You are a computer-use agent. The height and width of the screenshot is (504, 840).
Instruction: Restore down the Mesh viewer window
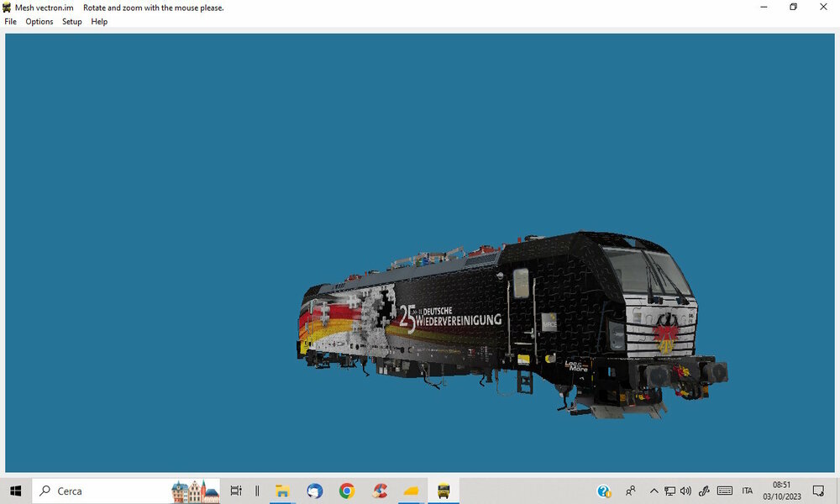[x=794, y=7]
